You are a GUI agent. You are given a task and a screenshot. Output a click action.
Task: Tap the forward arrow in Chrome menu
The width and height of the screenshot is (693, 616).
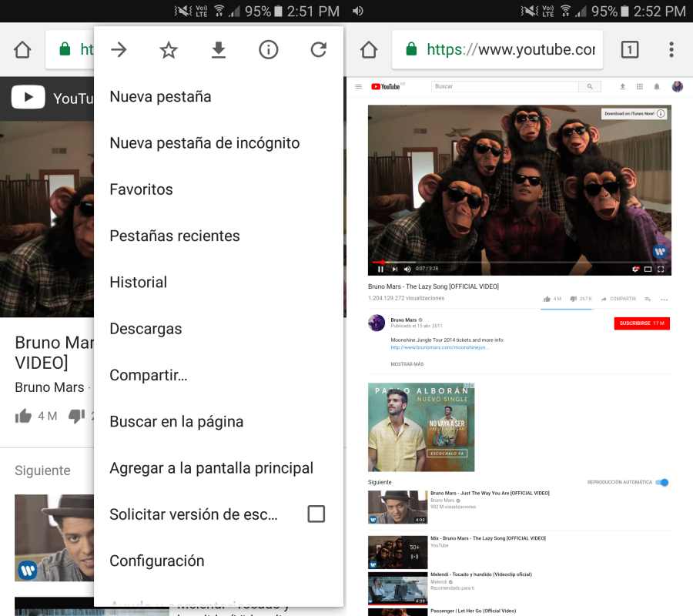point(119,49)
